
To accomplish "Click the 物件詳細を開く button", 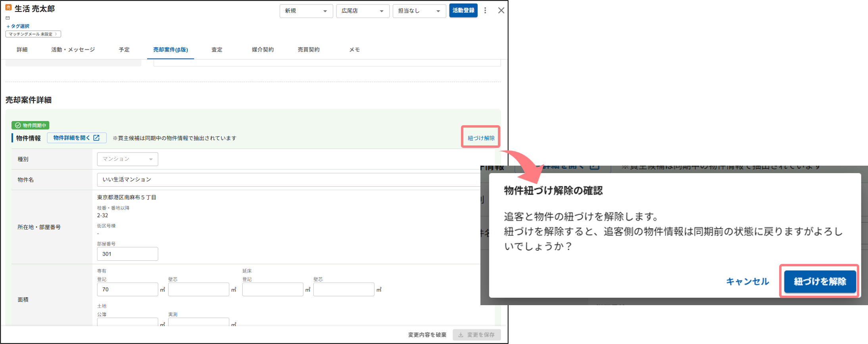I will pyautogui.click(x=77, y=138).
